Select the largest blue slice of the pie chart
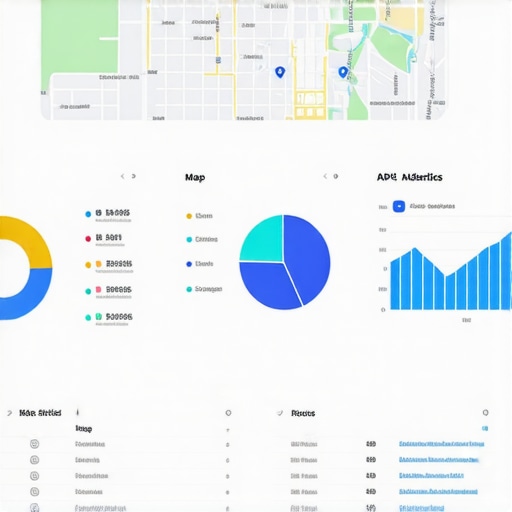 307,257
